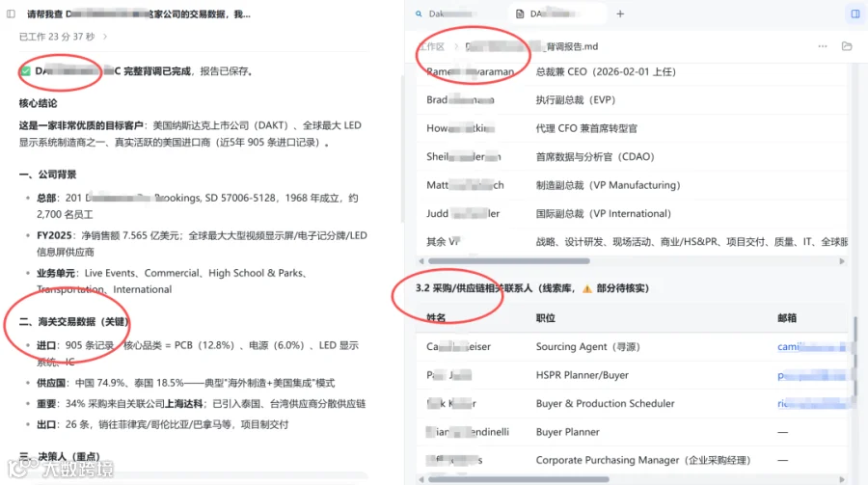Add a new tab with plus icon
868x485 pixels.
point(620,13)
